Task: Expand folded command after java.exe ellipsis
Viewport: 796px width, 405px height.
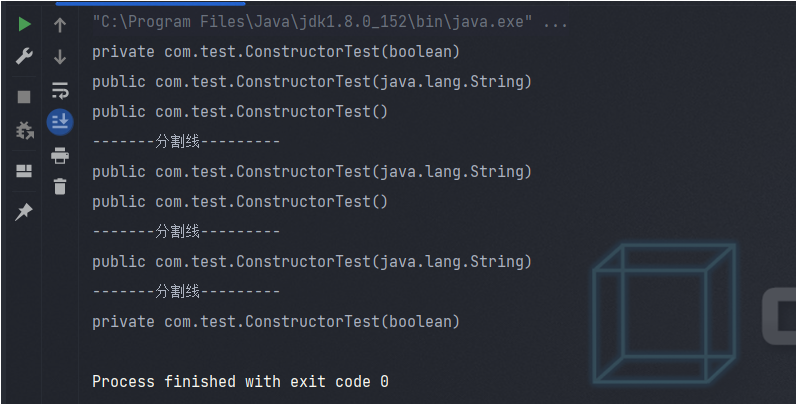Action: click(555, 21)
